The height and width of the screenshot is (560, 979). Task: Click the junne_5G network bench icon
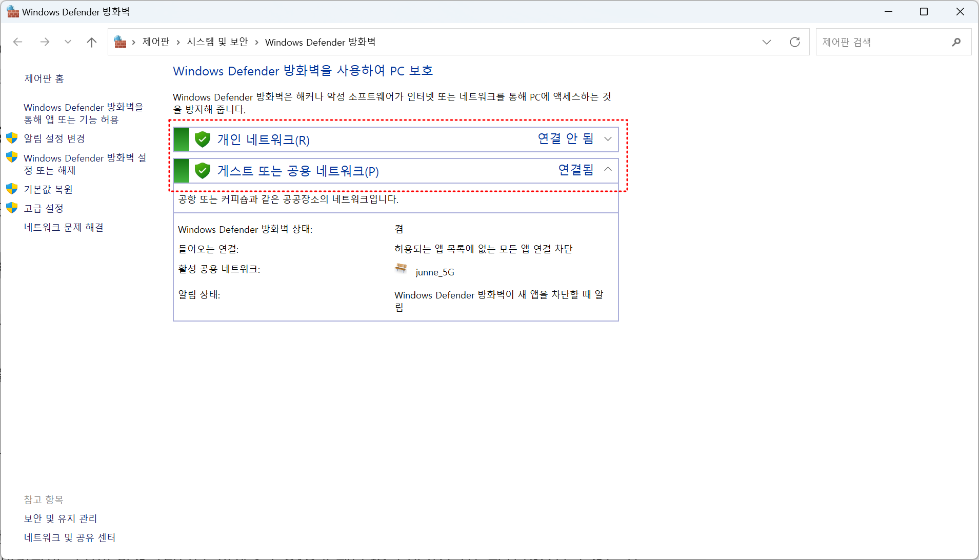pos(401,268)
